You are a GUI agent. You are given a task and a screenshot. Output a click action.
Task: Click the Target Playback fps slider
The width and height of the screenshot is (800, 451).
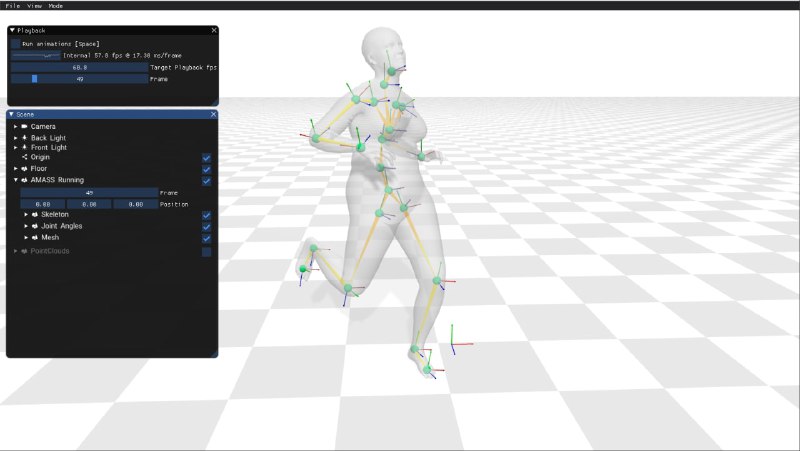pyautogui.click(x=80, y=67)
